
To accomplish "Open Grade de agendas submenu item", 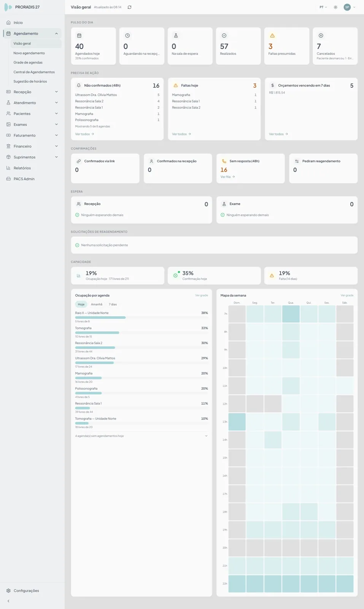I will click(28, 62).
